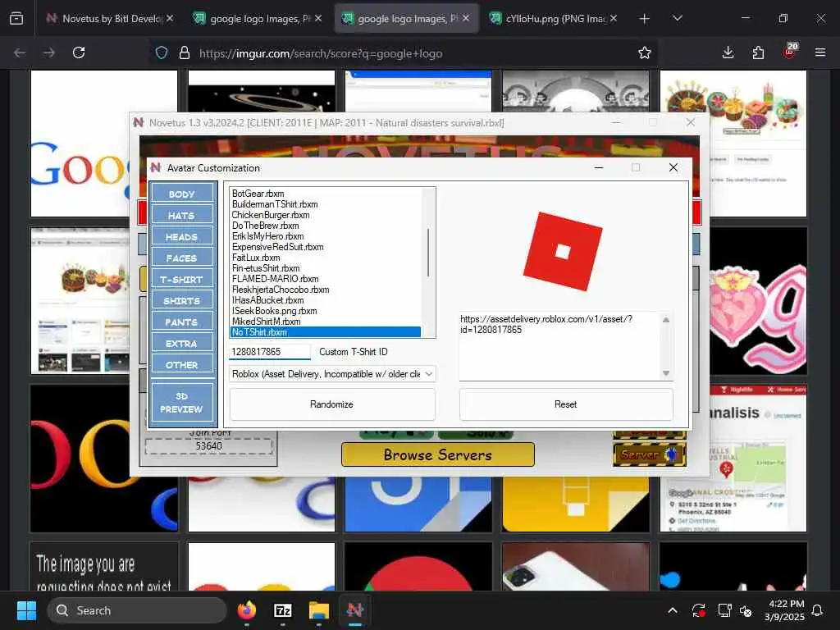Click the asset URL box scroll-up arrow
The image size is (840, 630).
[666, 320]
